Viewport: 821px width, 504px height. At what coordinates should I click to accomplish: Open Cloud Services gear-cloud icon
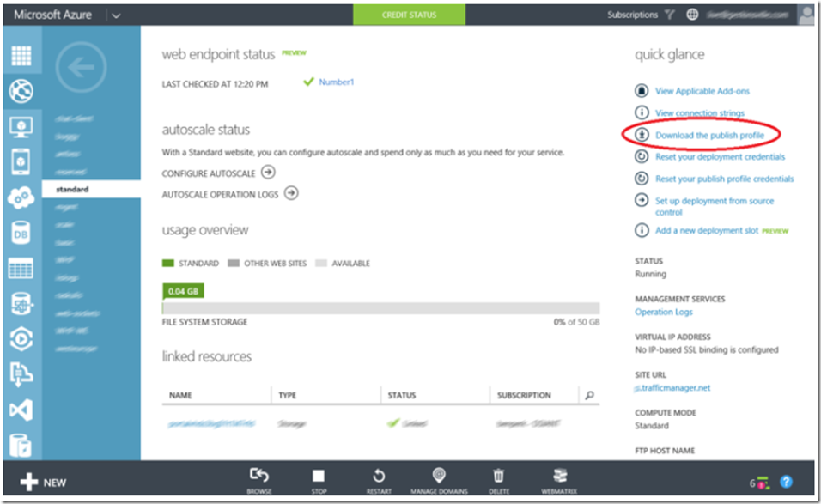21,197
